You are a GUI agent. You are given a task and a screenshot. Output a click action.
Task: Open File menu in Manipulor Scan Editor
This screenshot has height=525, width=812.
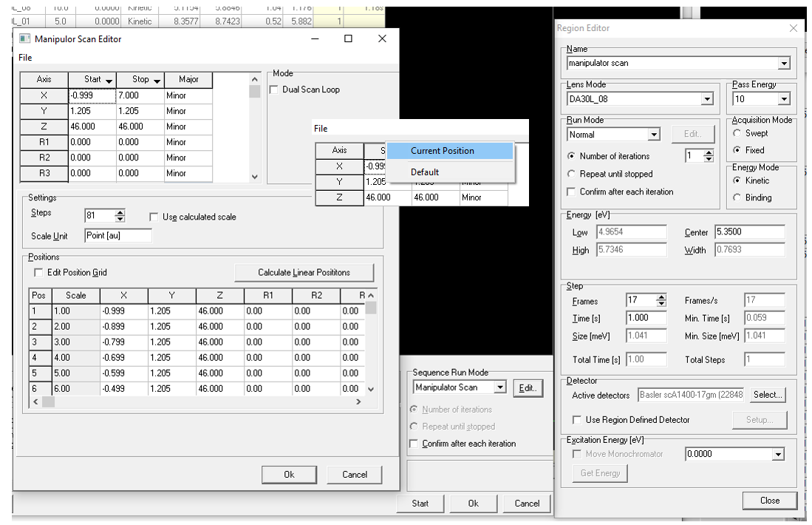25,57
